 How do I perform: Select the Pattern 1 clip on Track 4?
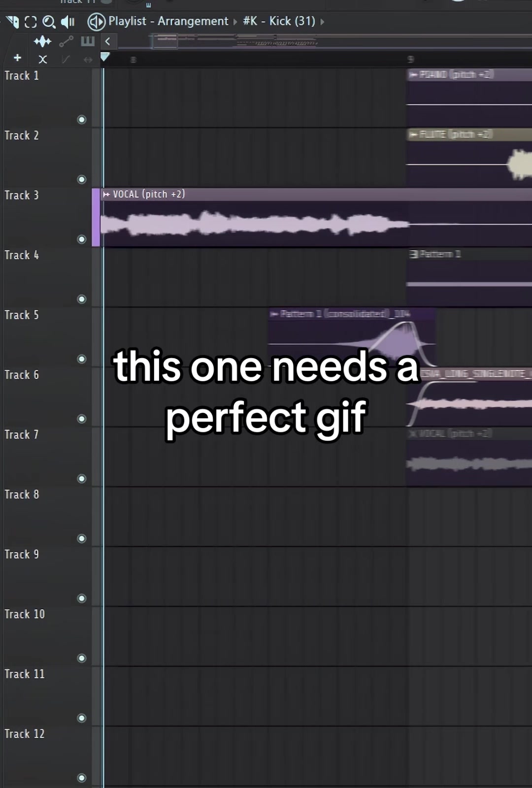[x=469, y=277]
